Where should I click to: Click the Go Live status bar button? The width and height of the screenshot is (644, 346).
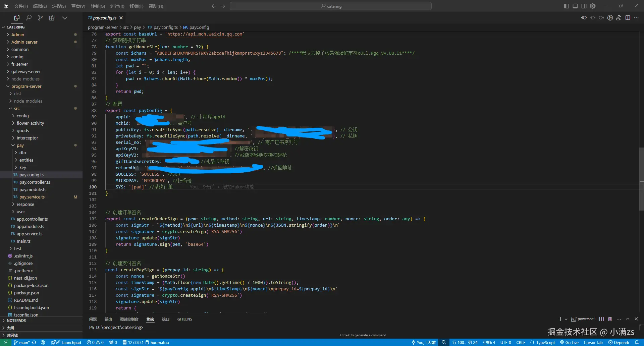pyautogui.click(x=569, y=342)
